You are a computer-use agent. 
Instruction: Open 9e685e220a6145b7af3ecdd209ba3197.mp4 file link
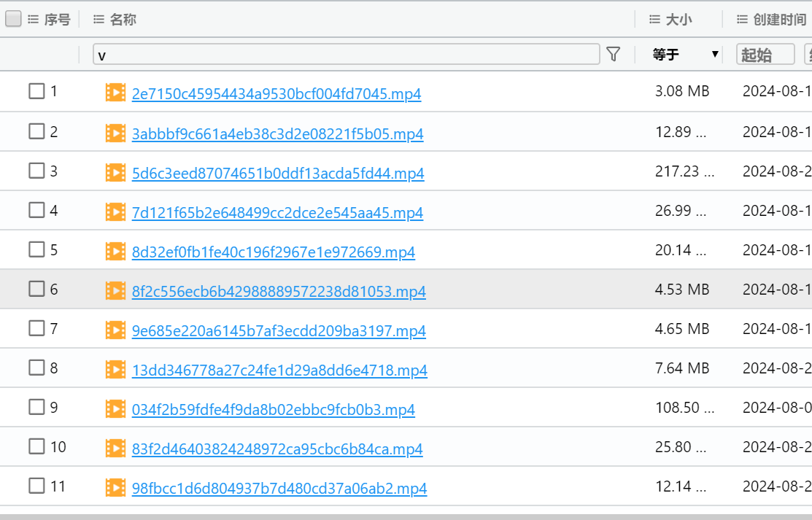pyautogui.click(x=279, y=330)
